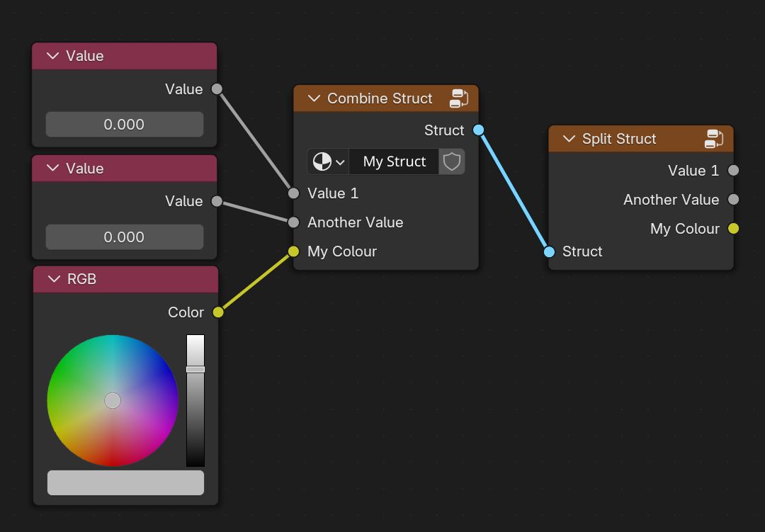Collapse the second Value node
The image size is (765, 532).
point(52,168)
